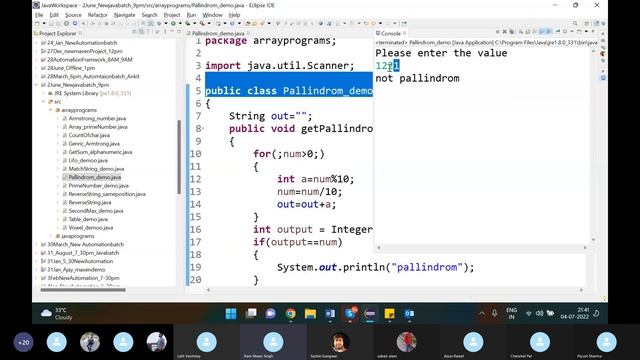Image resolution: width=640 pixels, height=360 pixels.
Task: Show hidden system tray icons chevron
Action: pyautogui.click(x=482, y=313)
